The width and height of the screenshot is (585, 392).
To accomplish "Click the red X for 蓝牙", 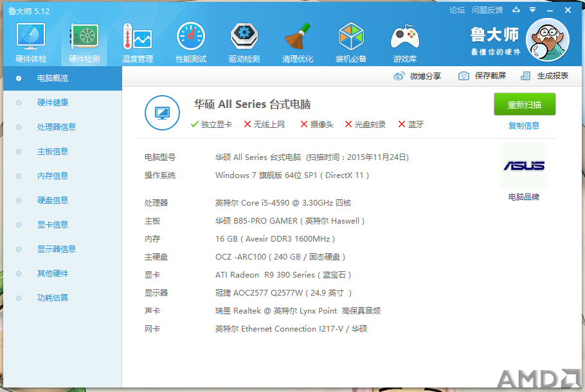I will (x=402, y=124).
